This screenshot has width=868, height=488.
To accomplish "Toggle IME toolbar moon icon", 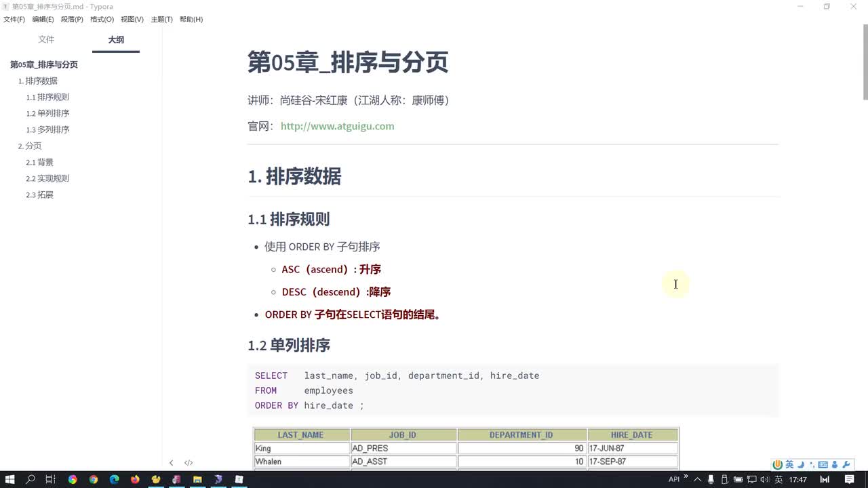I will (801, 465).
